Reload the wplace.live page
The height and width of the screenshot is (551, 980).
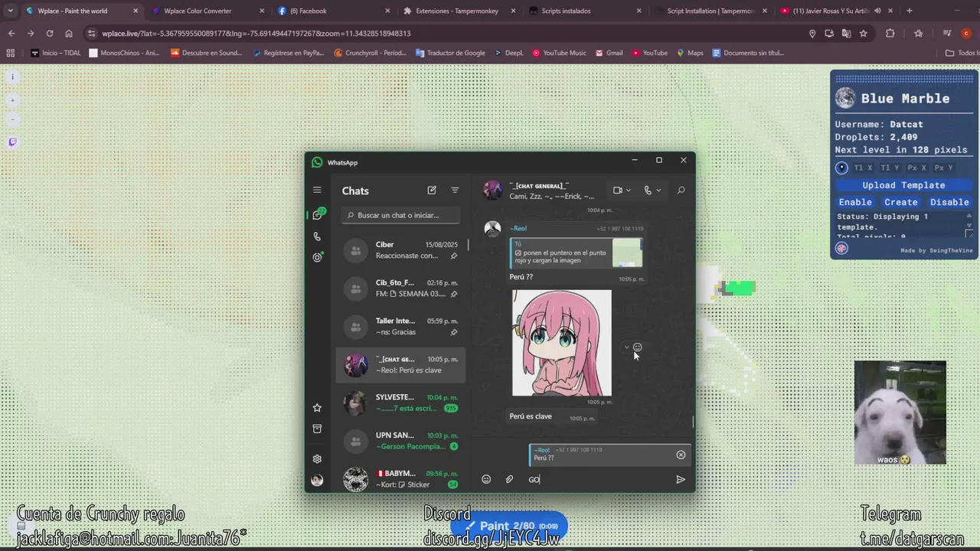tap(50, 34)
